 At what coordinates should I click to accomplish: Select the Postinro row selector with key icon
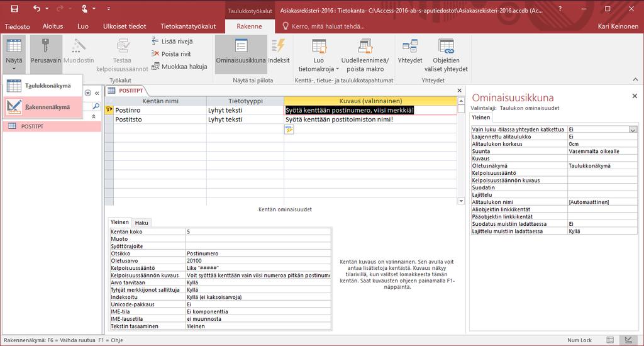point(109,109)
